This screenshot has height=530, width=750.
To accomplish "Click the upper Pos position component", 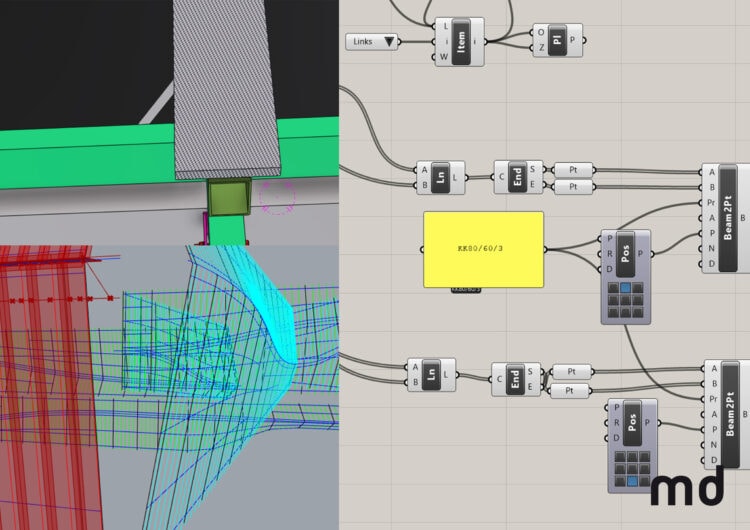I will click(625, 254).
